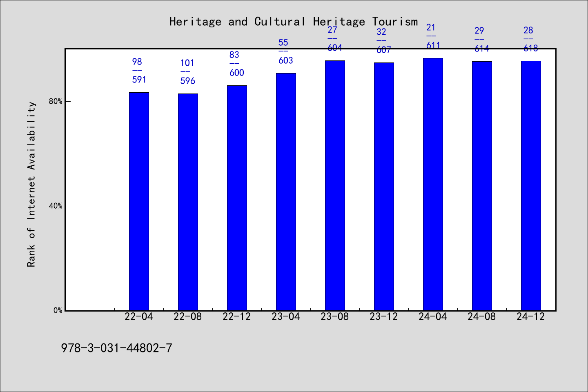Click the 24-04 x-axis label
The image size is (588, 392).
tap(433, 316)
